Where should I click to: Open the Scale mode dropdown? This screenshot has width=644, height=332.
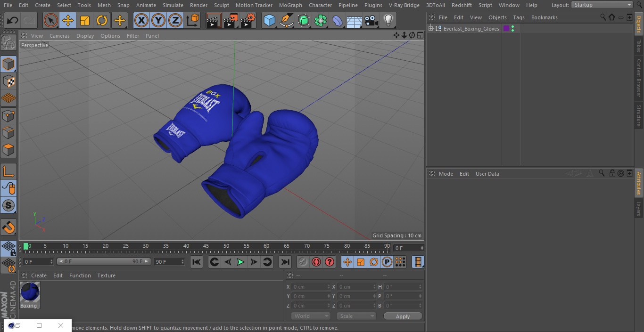click(x=356, y=316)
